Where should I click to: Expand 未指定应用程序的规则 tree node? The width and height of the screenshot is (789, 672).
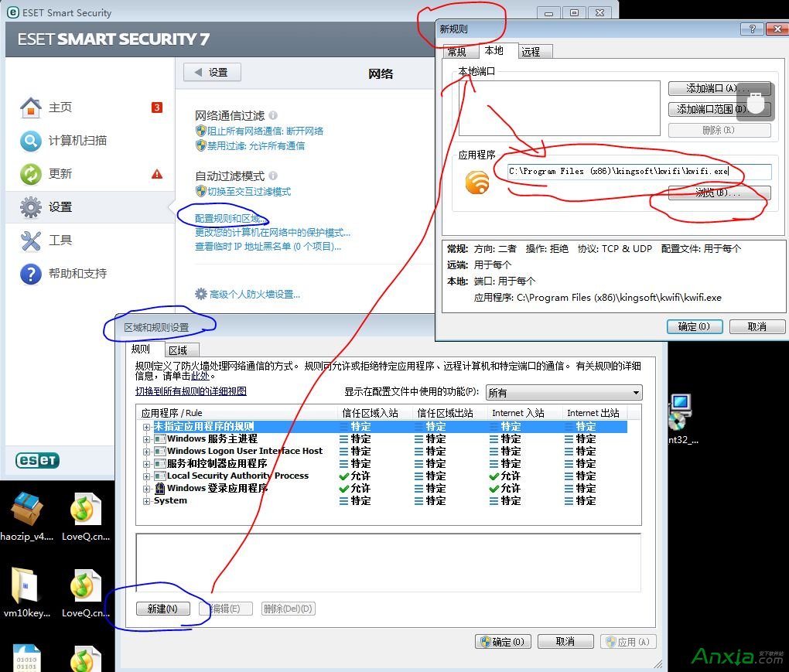(146, 427)
